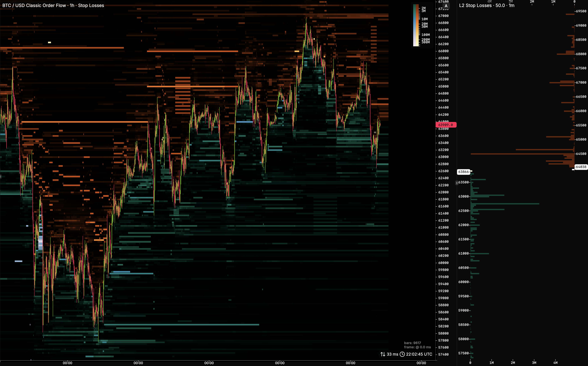Click the 67500 label in the L2 panel
Viewport: 588px width, 366px height.
tap(581, 68)
